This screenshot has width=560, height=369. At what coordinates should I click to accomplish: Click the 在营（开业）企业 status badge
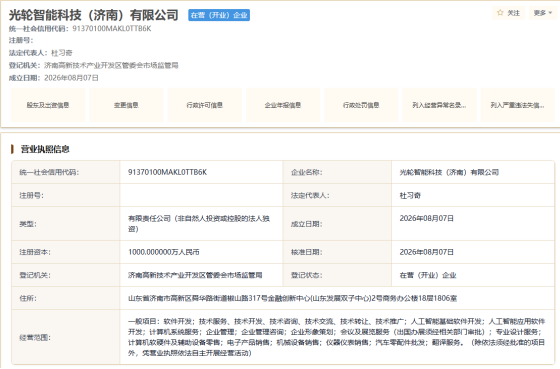pyautogui.click(x=219, y=15)
